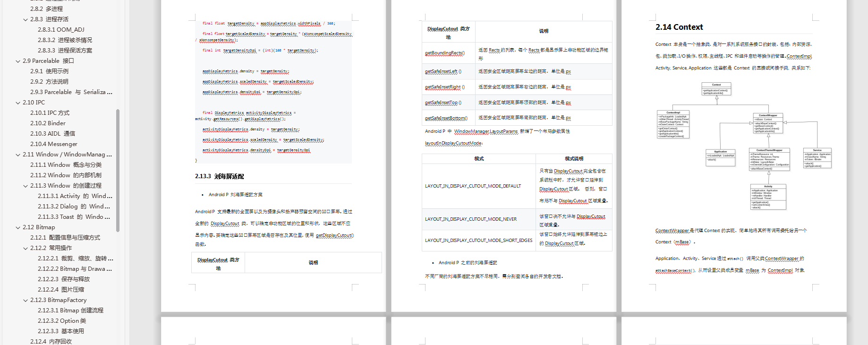The height and width of the screenshot is (345, 868).
Task: Click the bullet Android P 之前的刘海屏适配
Action: pyautogui.click(x=468, y=263)
